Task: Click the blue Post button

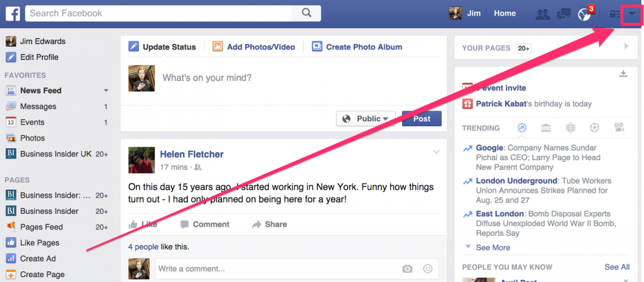Action: [421, 119]
